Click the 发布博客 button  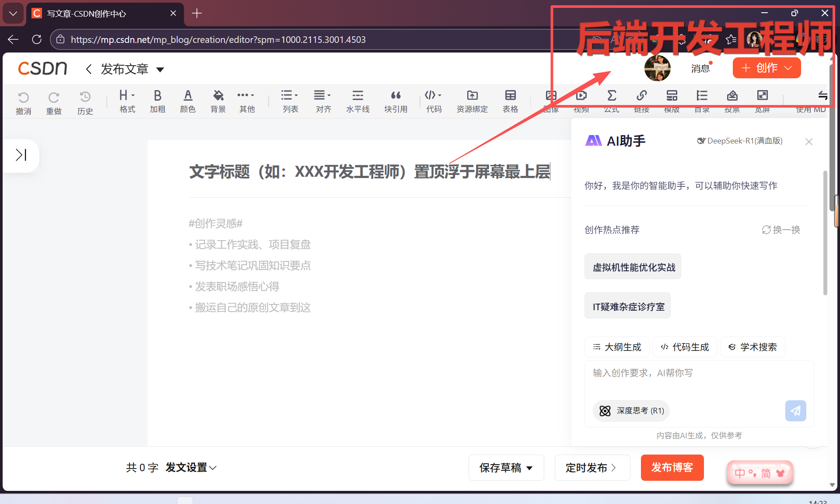[672, 468]
